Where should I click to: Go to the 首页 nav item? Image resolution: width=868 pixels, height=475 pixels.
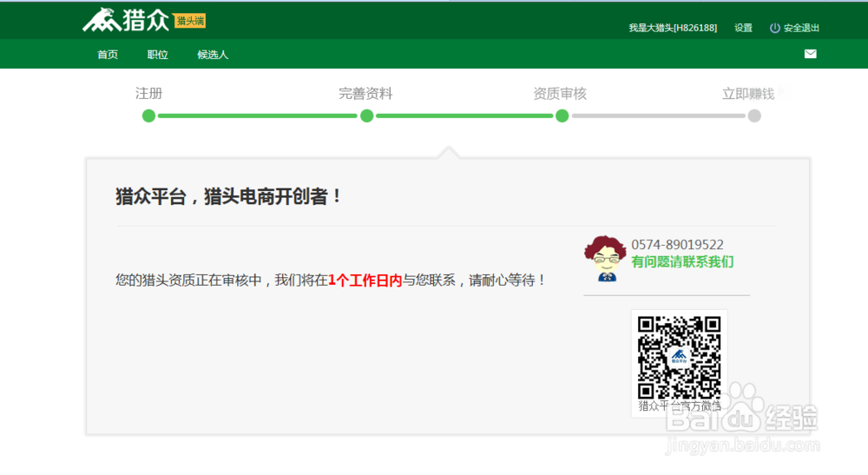pos(108,54)
